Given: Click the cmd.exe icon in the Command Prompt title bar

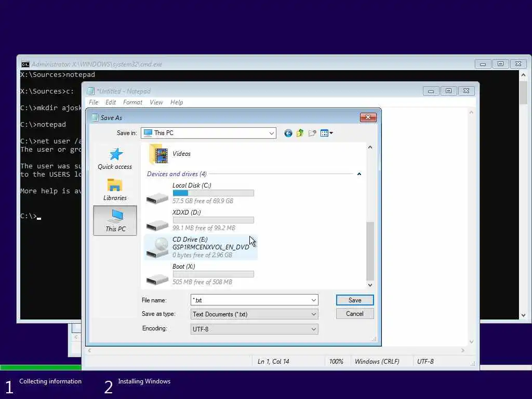Looking at the screenshot, I should (x=25, y=64).
